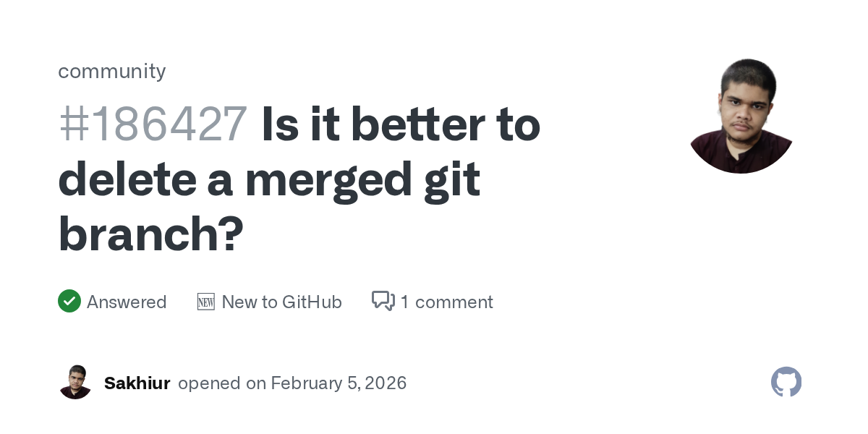
Task: Click the title's first line 'Is it better to'
Action: point(401,124)
